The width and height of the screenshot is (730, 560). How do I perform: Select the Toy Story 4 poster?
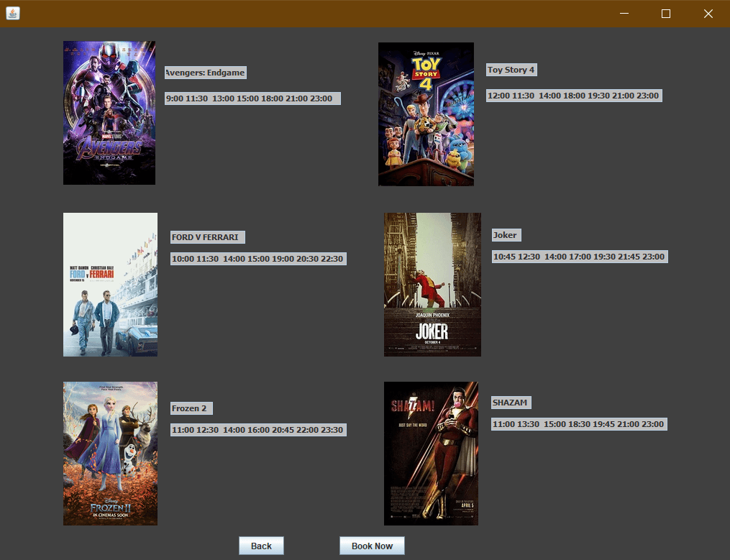[x=426, y=114]
